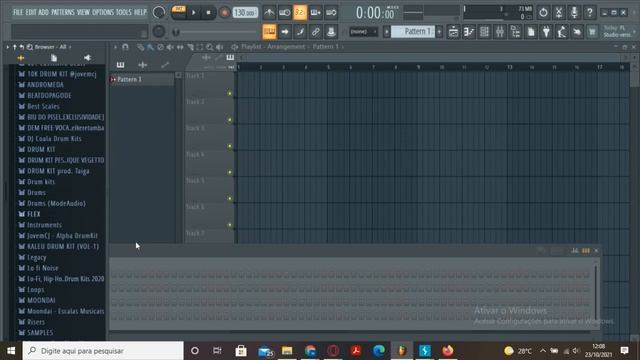Click the plus next to Pattern 1 selector
The width and height of the screenshot is (640, 360).
pos(439,31)
